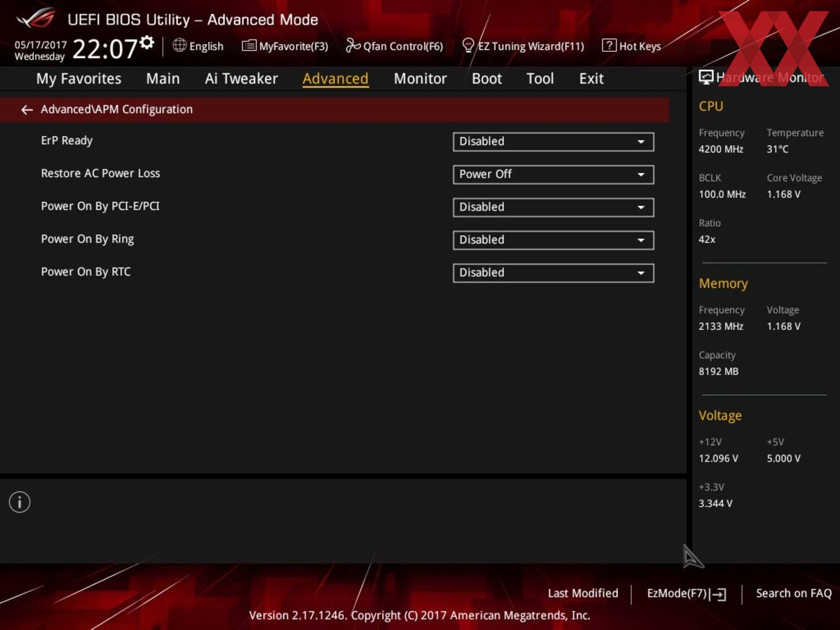Click the 12.096 V value
The width and height of the screenshot is (840, 630).
click(x=718, y=458)
